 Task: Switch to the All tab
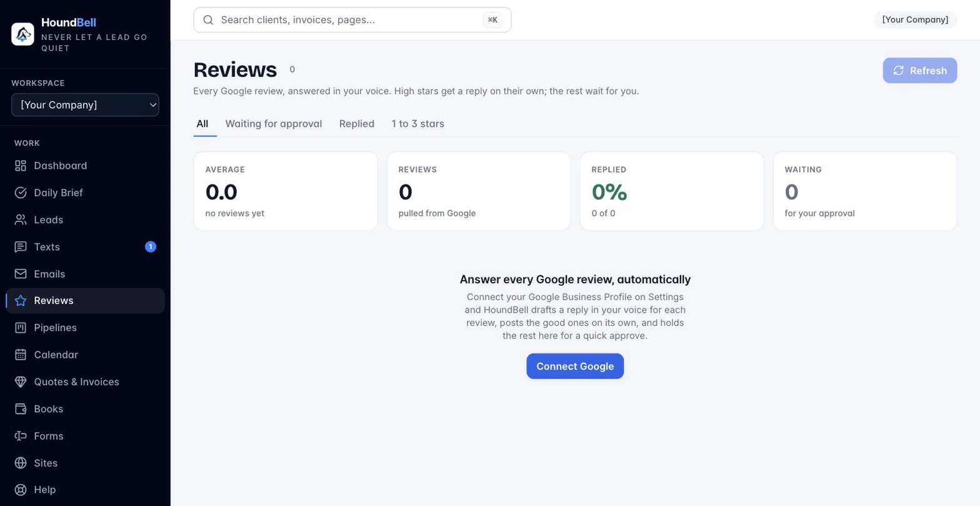click(202, 124)
